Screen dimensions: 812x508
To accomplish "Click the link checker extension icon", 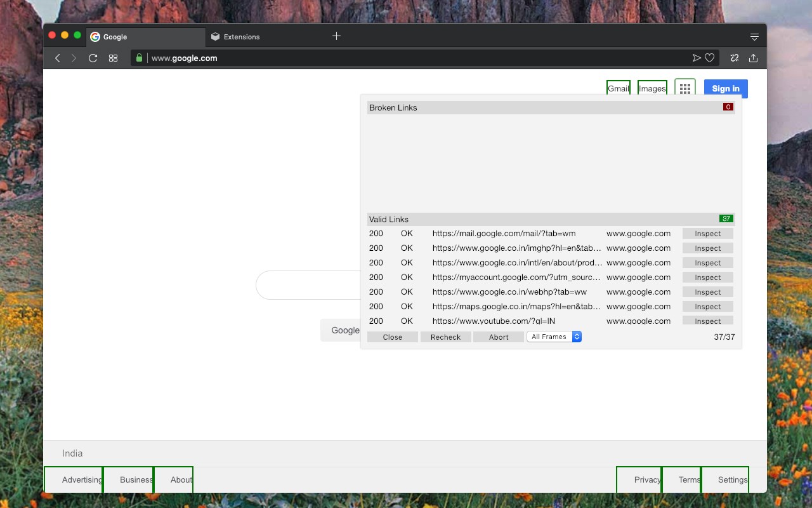I will tap(735, 58).
